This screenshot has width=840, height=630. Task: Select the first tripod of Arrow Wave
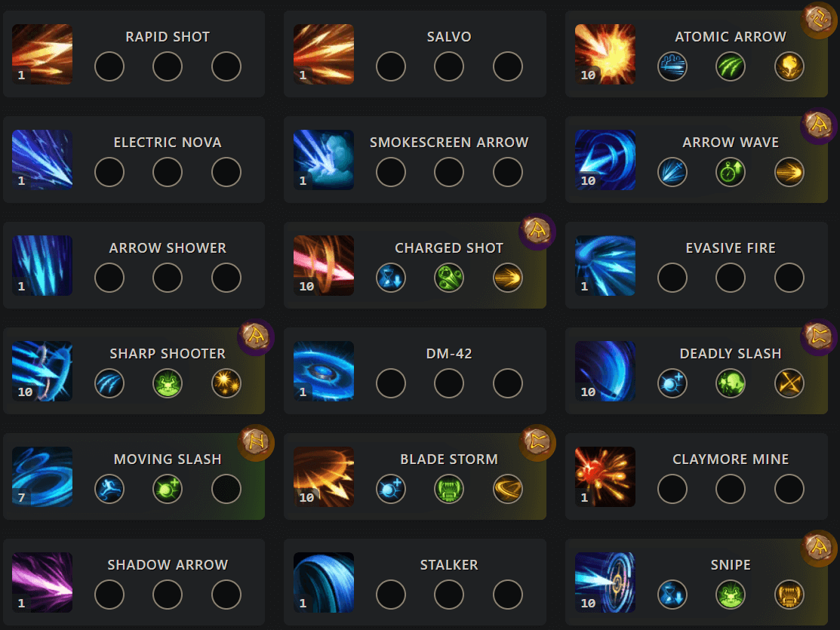672,172
